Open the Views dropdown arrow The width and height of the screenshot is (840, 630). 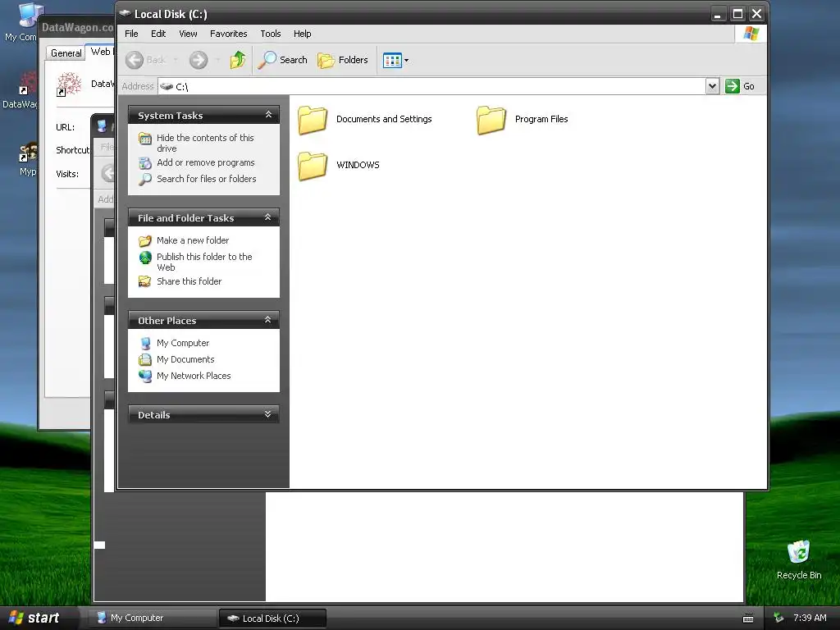click(407, 60)
